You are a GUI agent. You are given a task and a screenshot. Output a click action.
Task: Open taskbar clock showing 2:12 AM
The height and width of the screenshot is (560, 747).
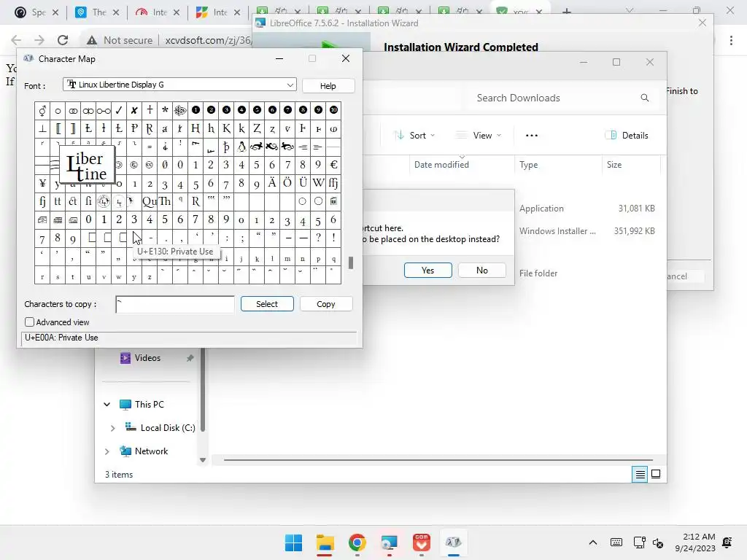(695, 542)
